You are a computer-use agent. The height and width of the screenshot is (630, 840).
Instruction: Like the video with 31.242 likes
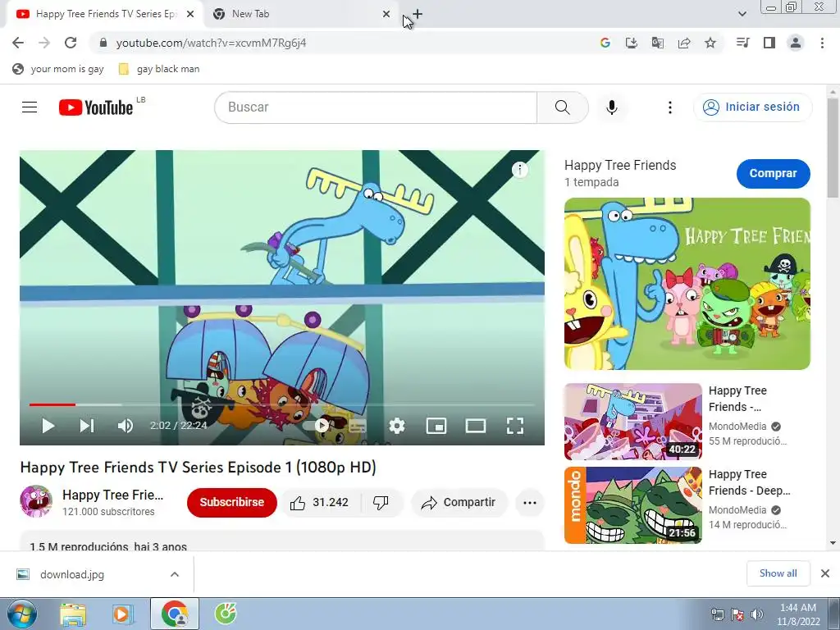[320, 503]
